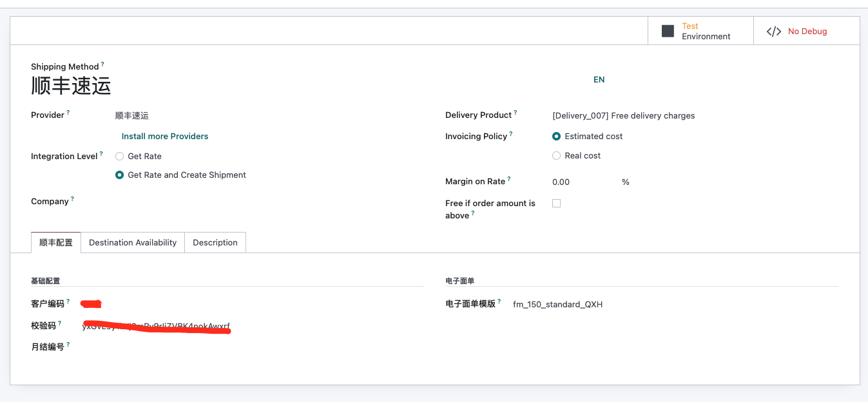The width and height of the screenshot is (868, 402).
Task: Click the empty 月结编号 field
Action: tap(253, 347)
